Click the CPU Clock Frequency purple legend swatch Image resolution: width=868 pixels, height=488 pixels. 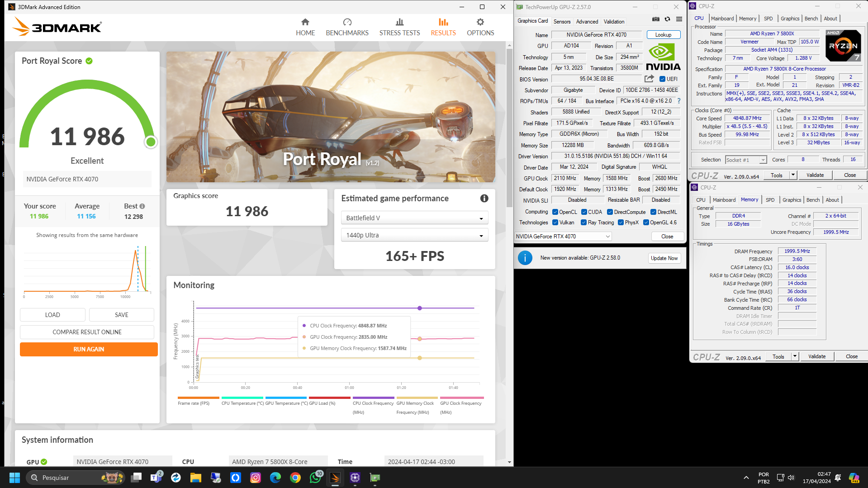[x=374, y=398]
